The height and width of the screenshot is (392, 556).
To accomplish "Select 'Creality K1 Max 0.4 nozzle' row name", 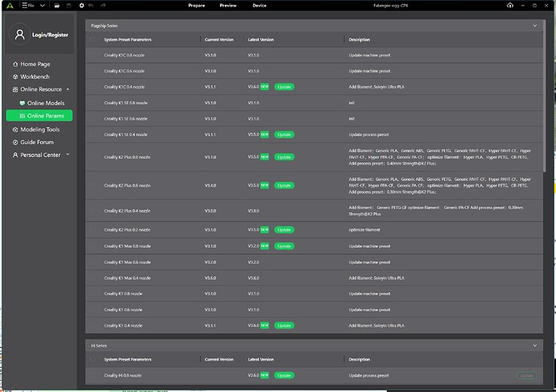I will pyautogui.click(x=127, y=279).
